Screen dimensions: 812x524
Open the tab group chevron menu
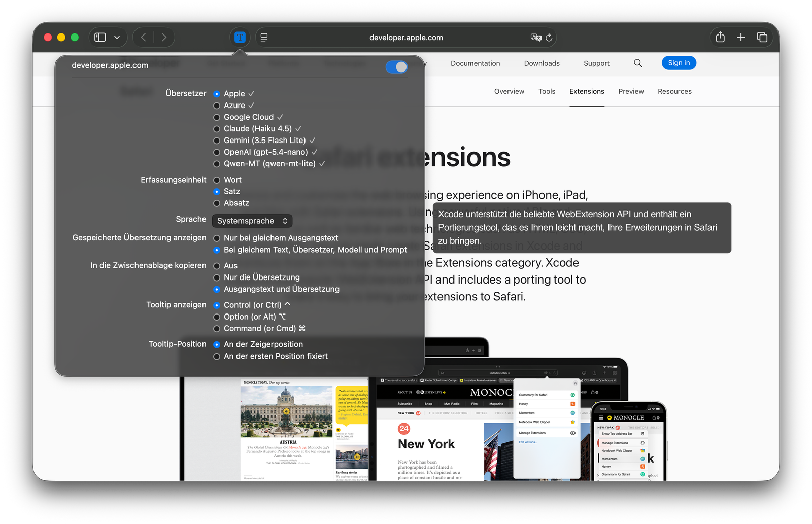[117, 37]
